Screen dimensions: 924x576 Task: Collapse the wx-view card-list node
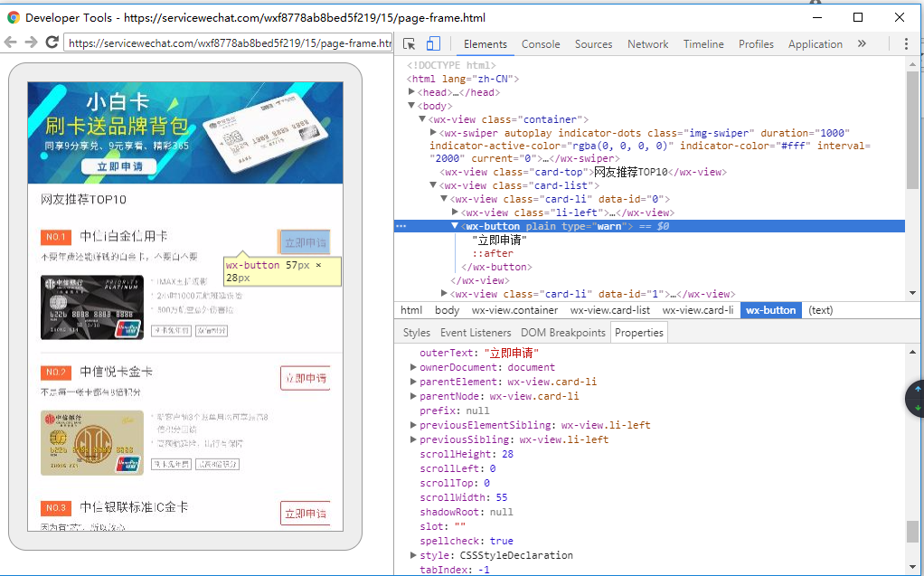433,185
